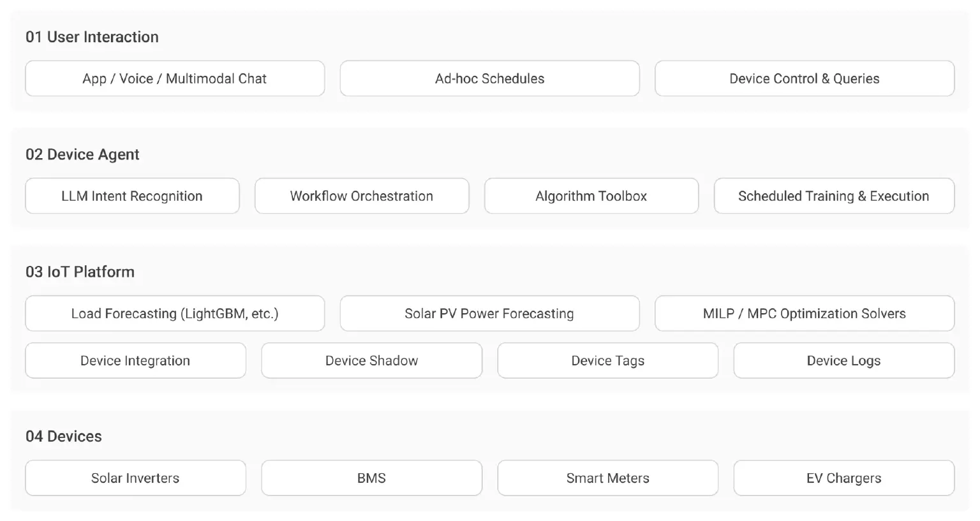Click LLM Intent Recognition box
This screenshot has height=521, width=980.
132,196
